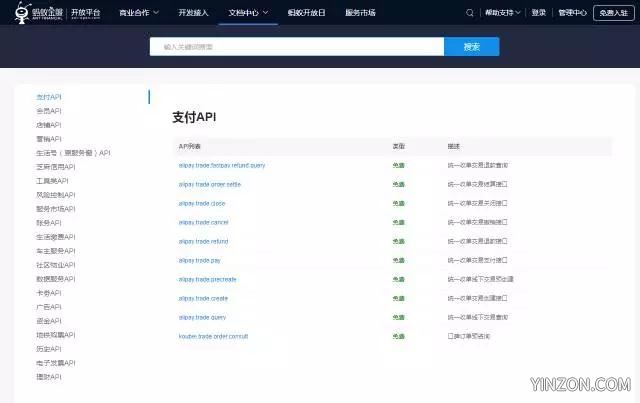View 电子发票API category
This screenshot has width=640, height=403.
click(56, 363)
